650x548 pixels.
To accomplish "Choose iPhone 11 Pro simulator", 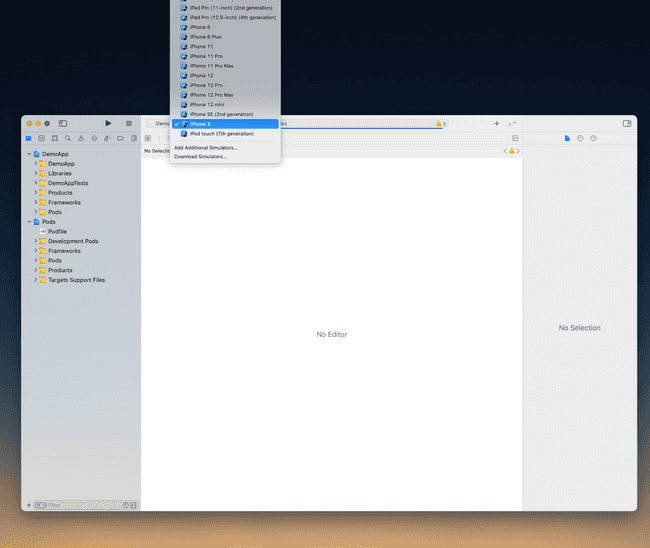I will pyautogui.click(x=225, y=56).
